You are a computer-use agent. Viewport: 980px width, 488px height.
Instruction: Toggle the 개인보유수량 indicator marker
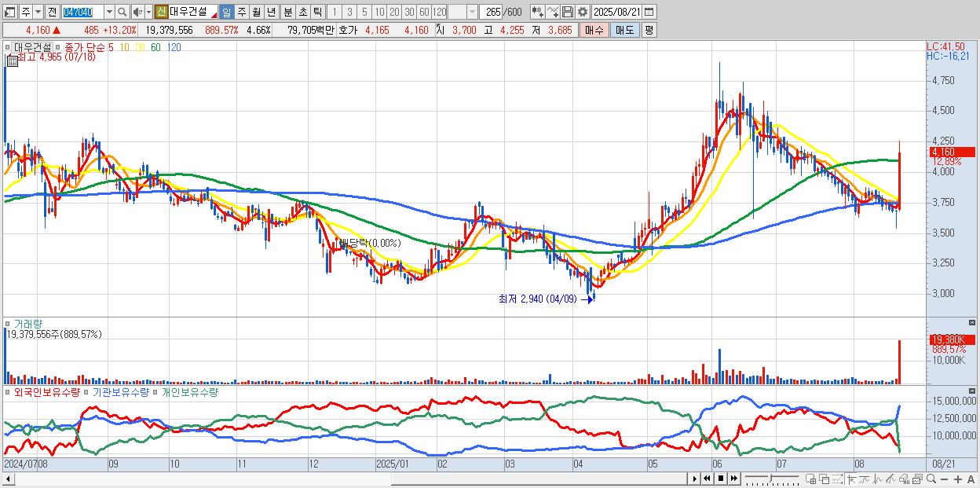(156, 391)
